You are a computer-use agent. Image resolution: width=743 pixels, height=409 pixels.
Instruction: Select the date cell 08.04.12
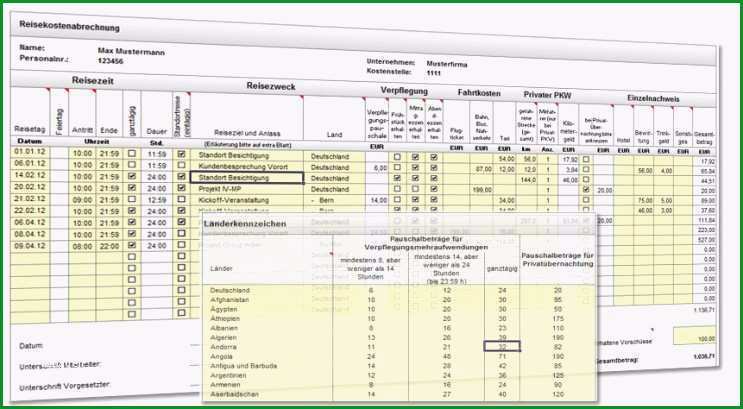pyautogui.click(x=30, y=234)
